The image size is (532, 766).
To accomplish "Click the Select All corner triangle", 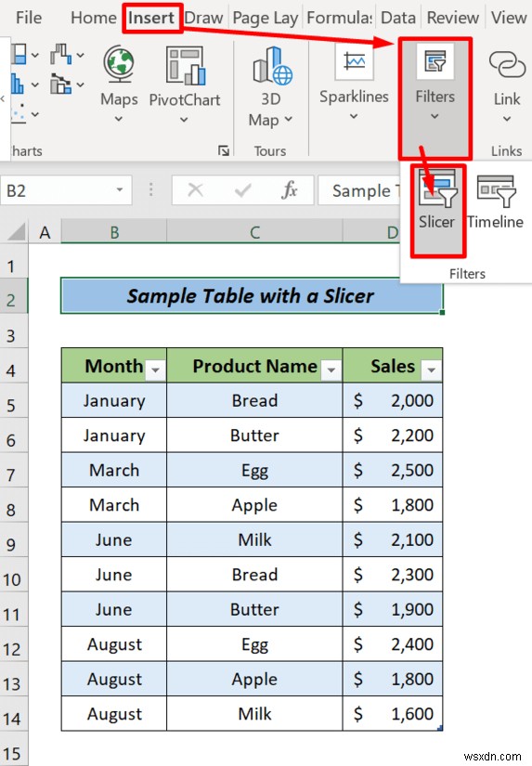I will [x=17, y=232].
